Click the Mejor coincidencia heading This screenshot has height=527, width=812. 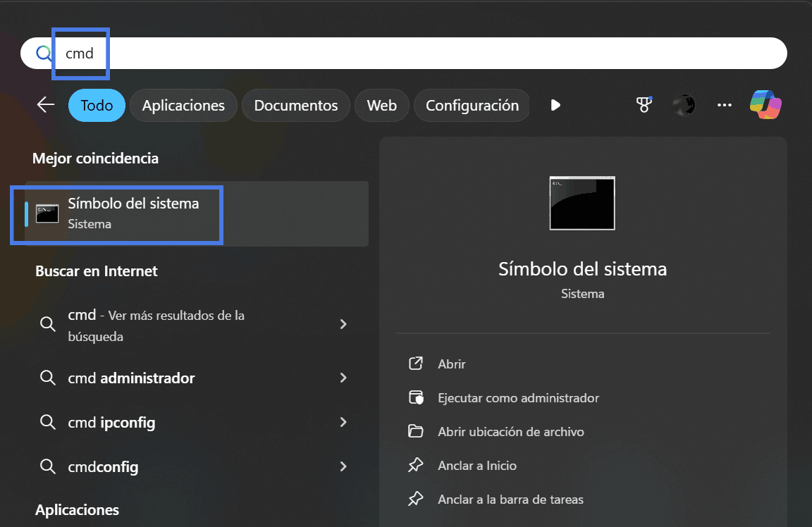click(95, 159)
